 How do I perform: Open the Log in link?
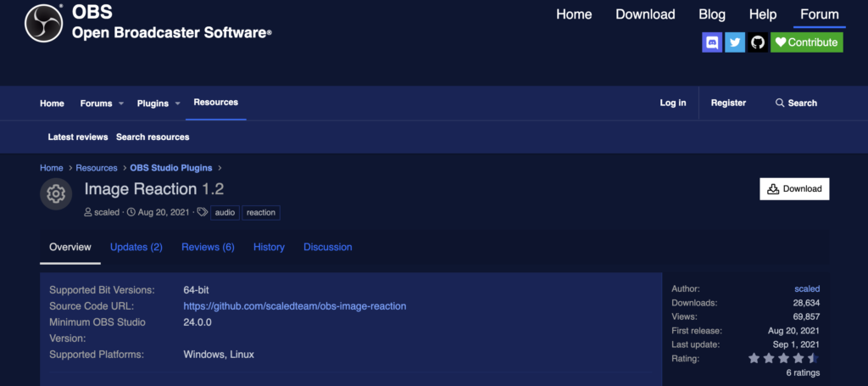click(673, 103)
